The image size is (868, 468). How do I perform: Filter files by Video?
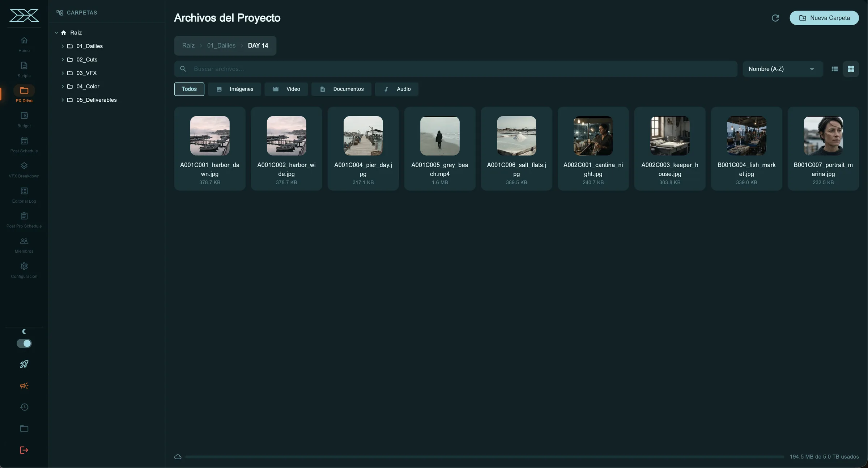coord(286,89)
